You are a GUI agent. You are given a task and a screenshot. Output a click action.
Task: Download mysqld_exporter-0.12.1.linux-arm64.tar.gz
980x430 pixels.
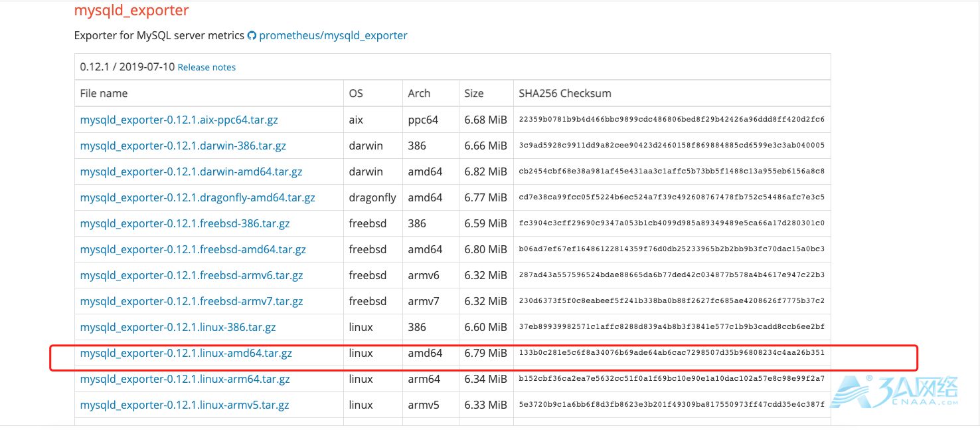[185, 379]
